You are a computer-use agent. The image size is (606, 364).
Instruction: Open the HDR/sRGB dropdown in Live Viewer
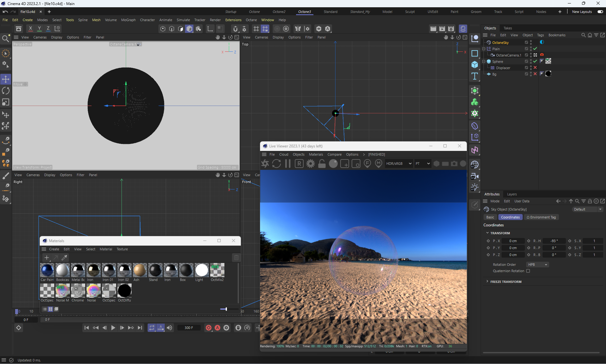pyautogui.click(x=399, y=164)
